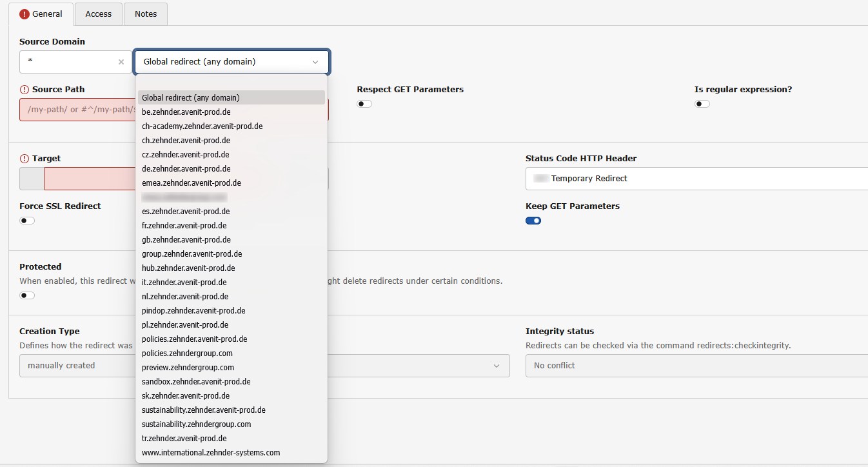868x467 pixels.
Task: Expand the Creation Type dropdown chevron
Action: point(496,366)
